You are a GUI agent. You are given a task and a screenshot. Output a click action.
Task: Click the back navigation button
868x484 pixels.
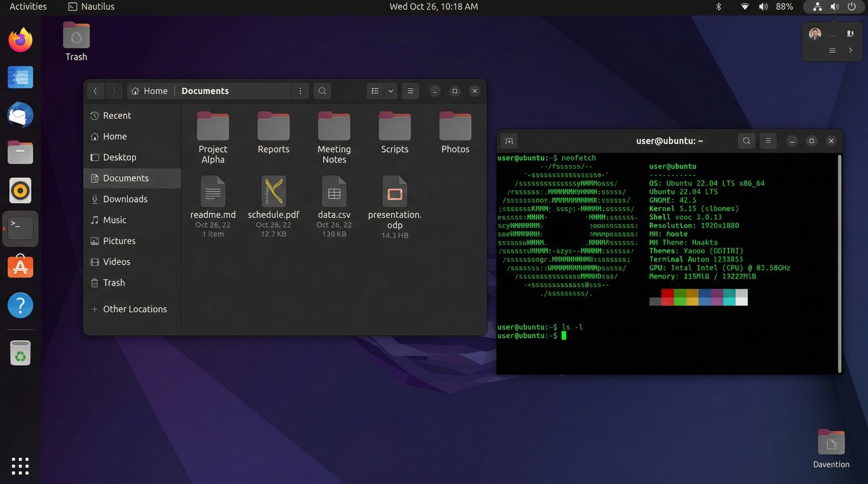(95, 90)
